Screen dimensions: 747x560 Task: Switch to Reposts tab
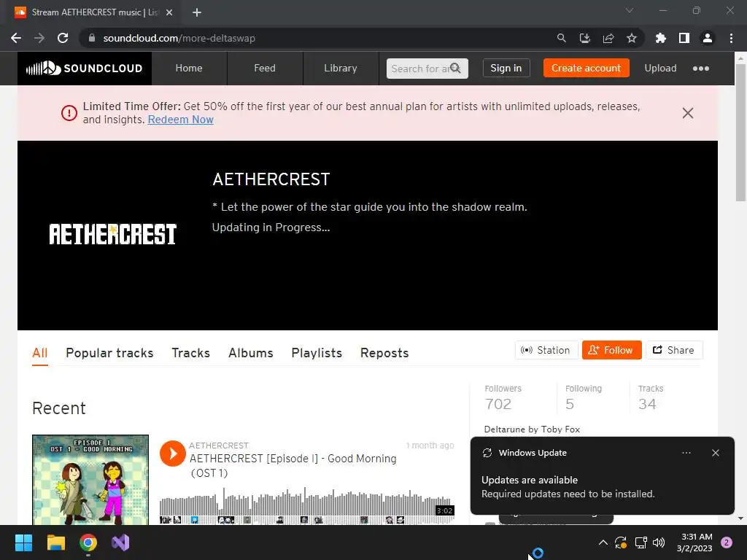point(384,353)
